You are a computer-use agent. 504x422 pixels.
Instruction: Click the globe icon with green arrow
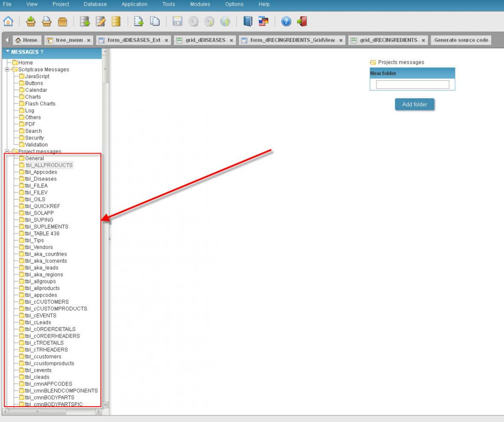tap(225, 21)
